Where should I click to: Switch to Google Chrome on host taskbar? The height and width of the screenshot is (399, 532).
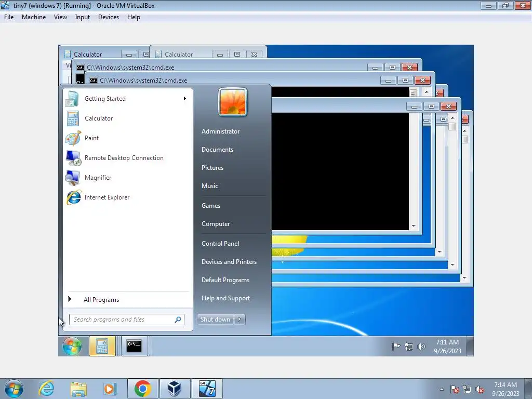coord(142,389)
